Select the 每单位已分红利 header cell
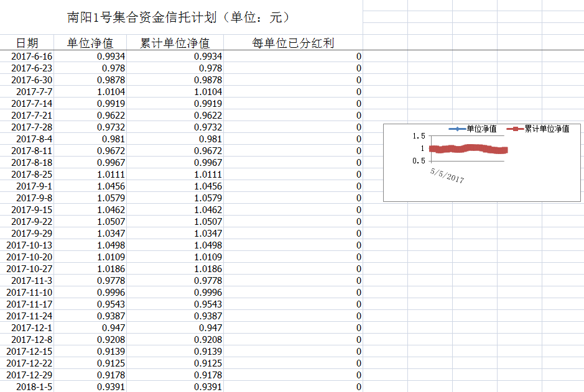Viewport: 584px width, 392px height. coord(293,43)
